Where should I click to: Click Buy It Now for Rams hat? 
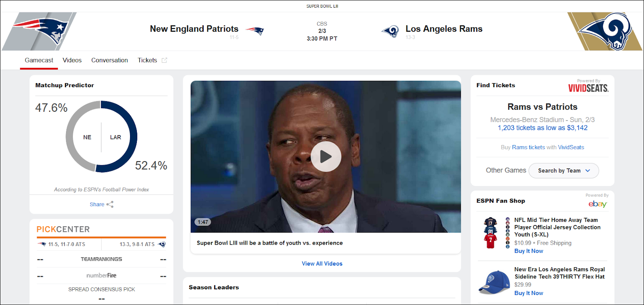529,293
